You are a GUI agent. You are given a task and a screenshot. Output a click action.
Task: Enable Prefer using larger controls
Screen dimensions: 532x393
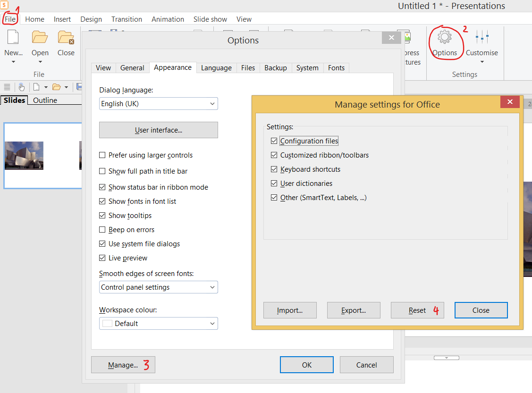(x=102, y=155)
